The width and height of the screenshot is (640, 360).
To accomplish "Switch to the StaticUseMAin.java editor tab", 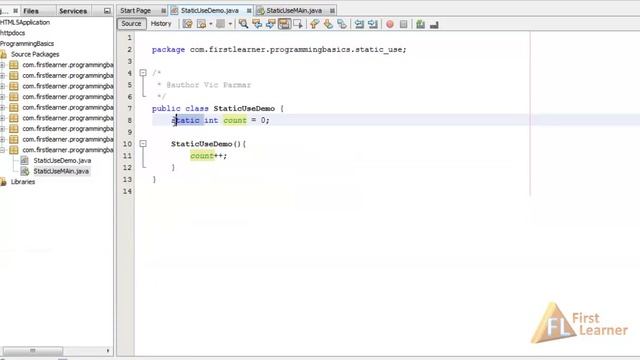I will [294, 10].
